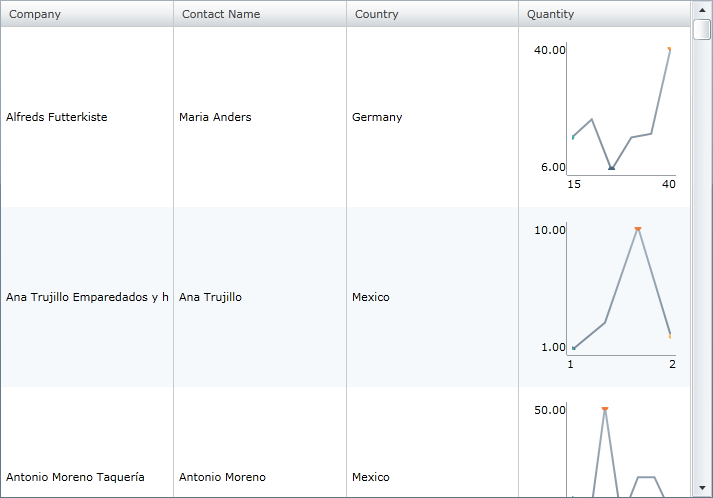
Task: Click the scrollbar up arrow
Action: coord(702,8)
